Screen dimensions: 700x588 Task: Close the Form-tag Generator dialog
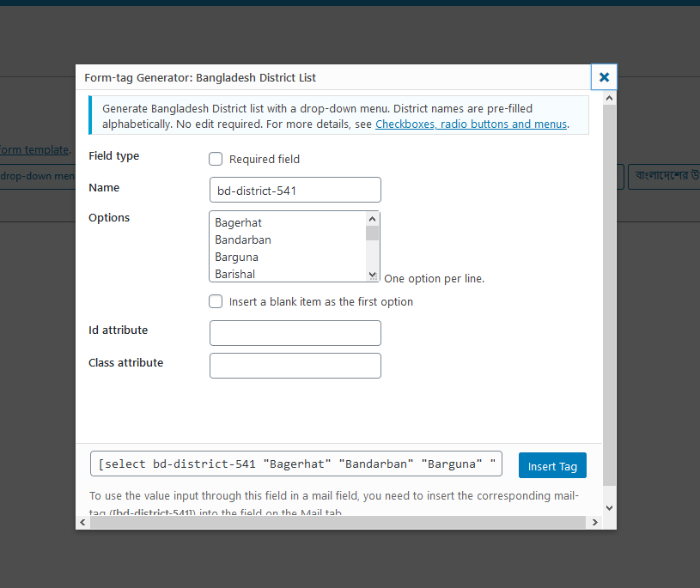pos(604,77)
